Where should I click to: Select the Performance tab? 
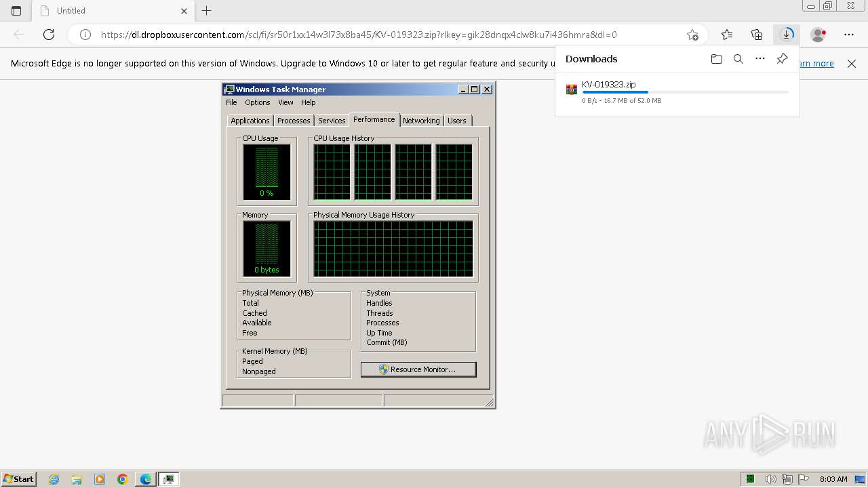[x=374, y=119]
